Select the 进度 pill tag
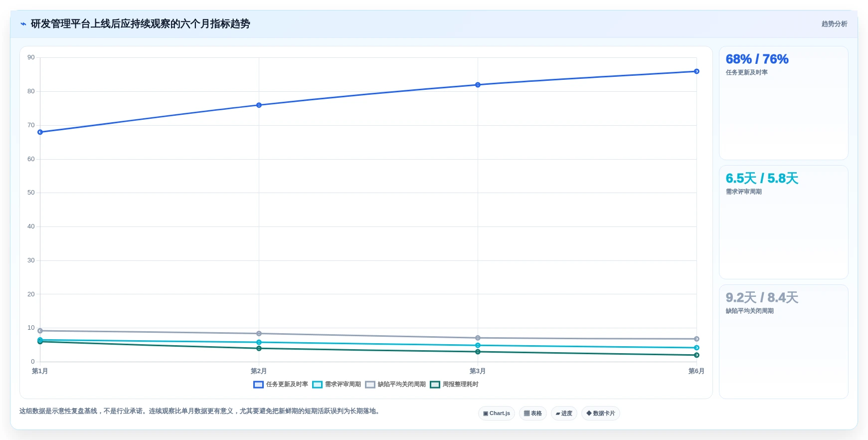 pos(564,414)
